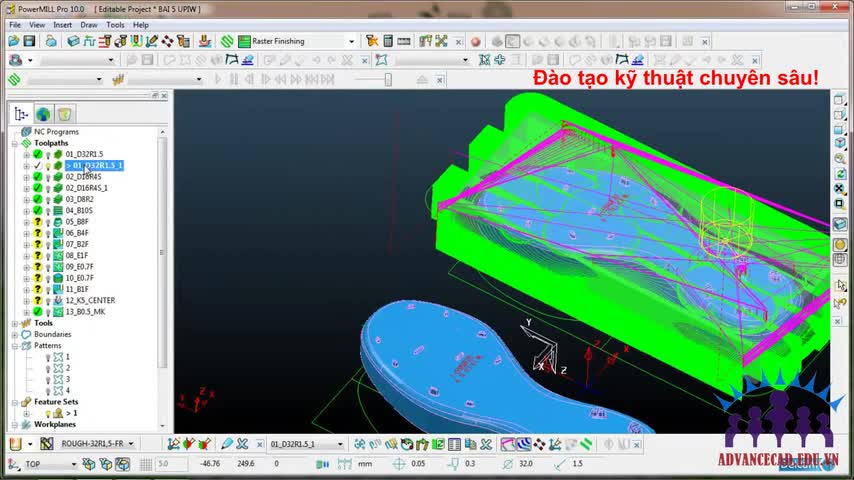This screenshot has width=854, height=480.
Task: Expand the Tools tree node
Action: pyautogui.click(x=15, y=323)
